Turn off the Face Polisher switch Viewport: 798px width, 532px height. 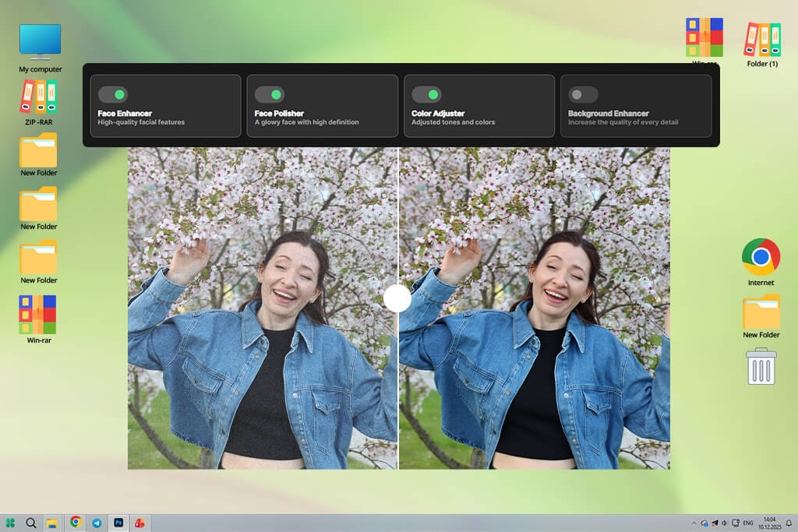coord(270,94)
